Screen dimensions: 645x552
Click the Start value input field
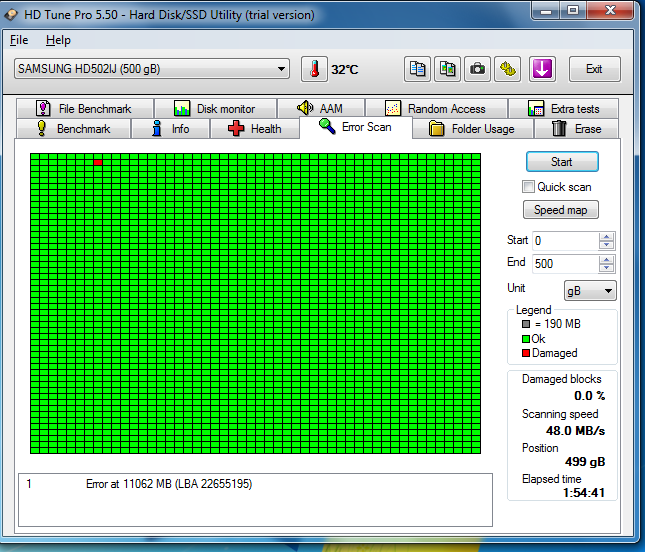pos(566,241)
